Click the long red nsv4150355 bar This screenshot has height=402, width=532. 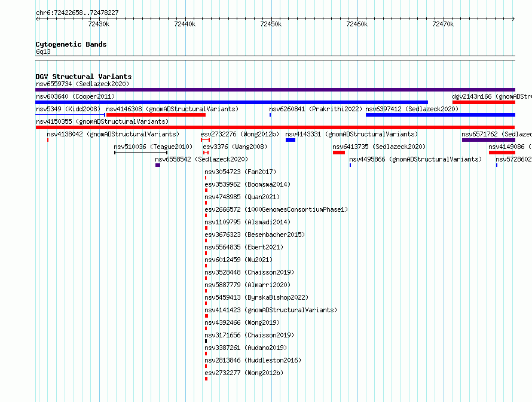(x=275, y=127)
